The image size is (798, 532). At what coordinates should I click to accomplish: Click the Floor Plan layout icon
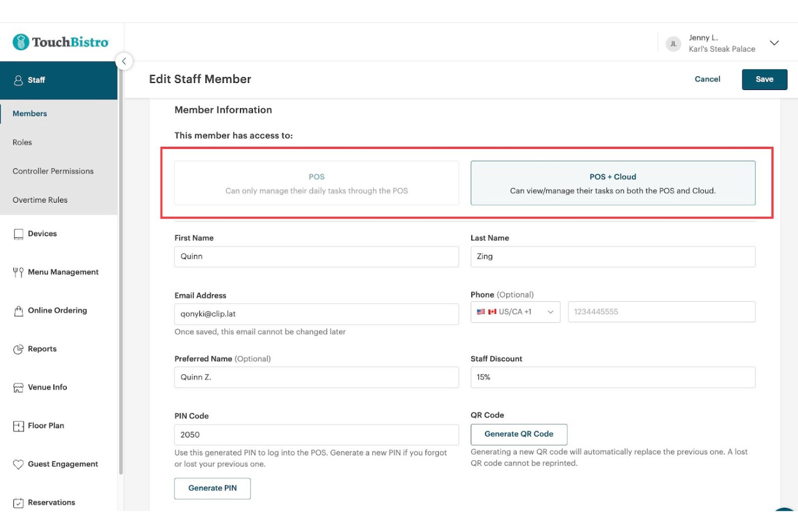[x=18, y=426]
